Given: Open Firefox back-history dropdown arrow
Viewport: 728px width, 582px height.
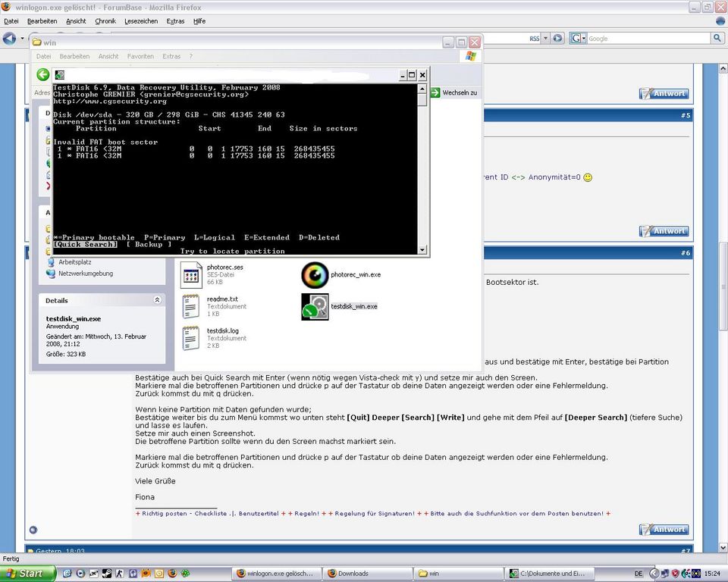Looking at the screenshot, I should (22, 39).
